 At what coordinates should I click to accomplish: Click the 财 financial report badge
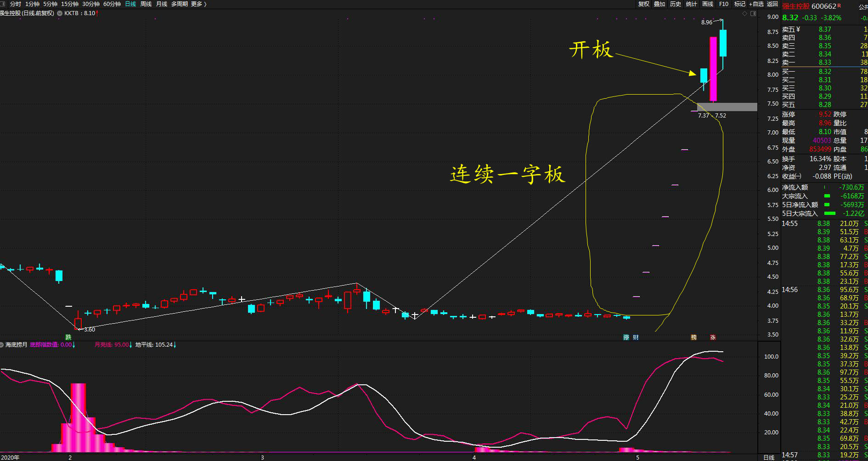(x=636, y=337)
